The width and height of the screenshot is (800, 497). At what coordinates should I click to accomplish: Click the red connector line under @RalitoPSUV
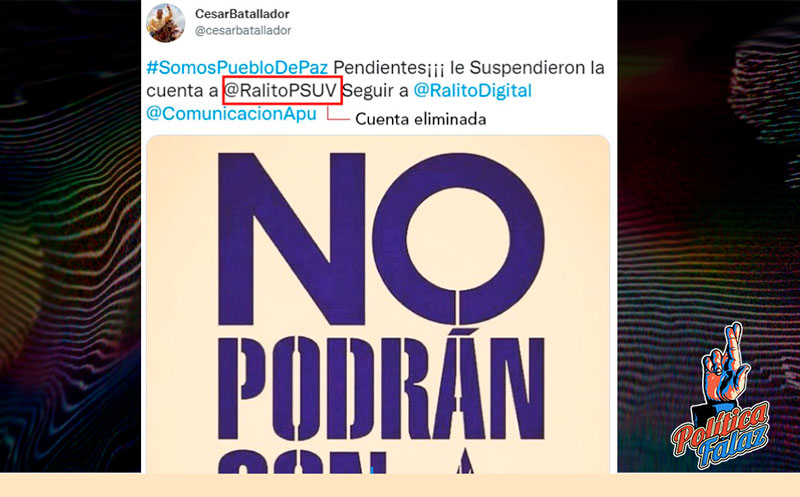[x=338, y=114]
